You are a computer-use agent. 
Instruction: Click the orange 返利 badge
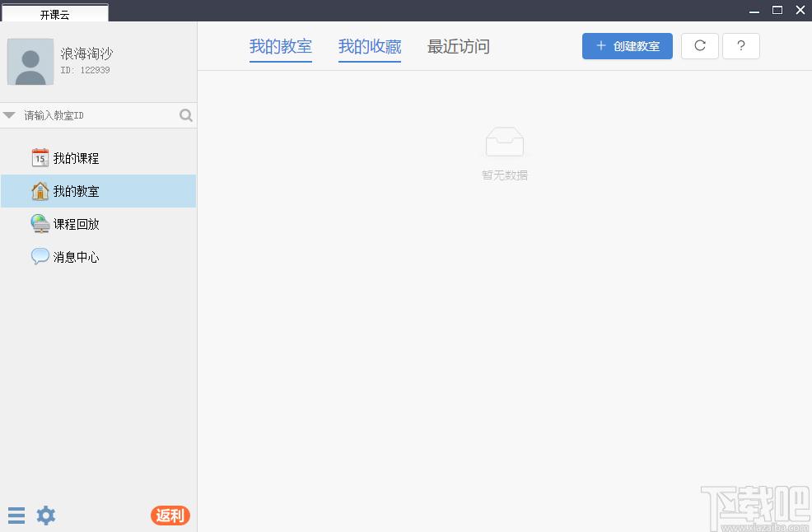point(170,516)
